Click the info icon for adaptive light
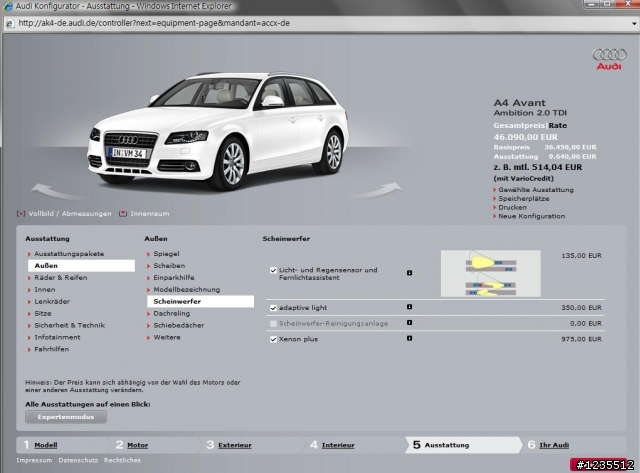Image resolution: width=640 pixels, height=473 pixels. coord(409,307)
